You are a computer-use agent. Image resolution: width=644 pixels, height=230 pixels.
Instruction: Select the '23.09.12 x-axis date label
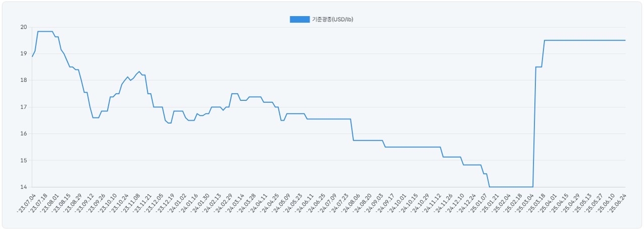point(84,203)
